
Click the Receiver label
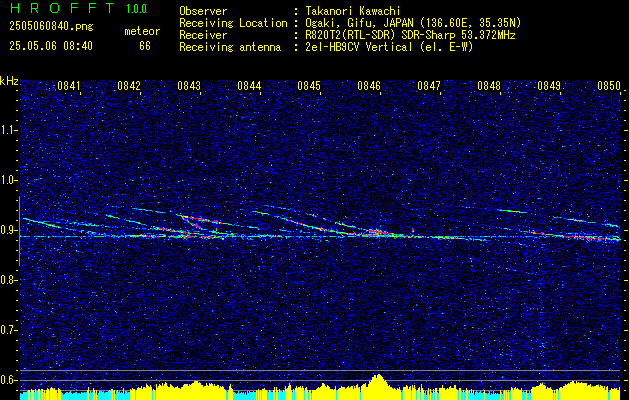tap(203, 35)
